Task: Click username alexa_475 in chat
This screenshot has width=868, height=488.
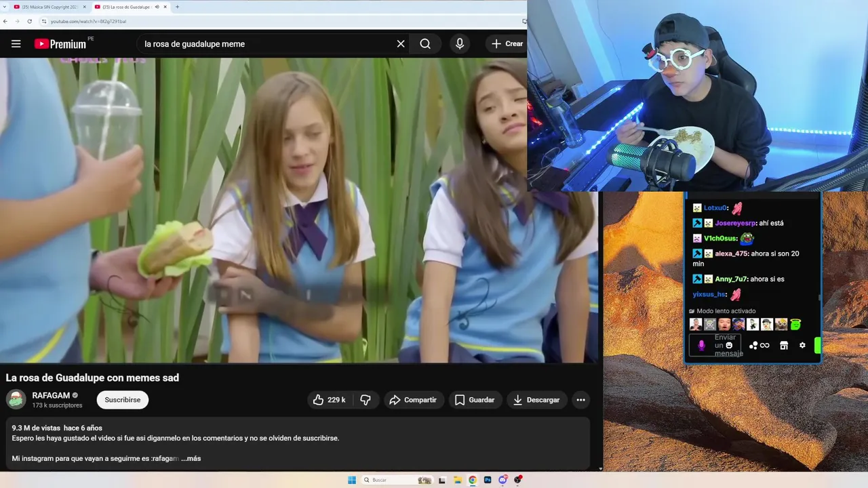Action: pos(731,253)
